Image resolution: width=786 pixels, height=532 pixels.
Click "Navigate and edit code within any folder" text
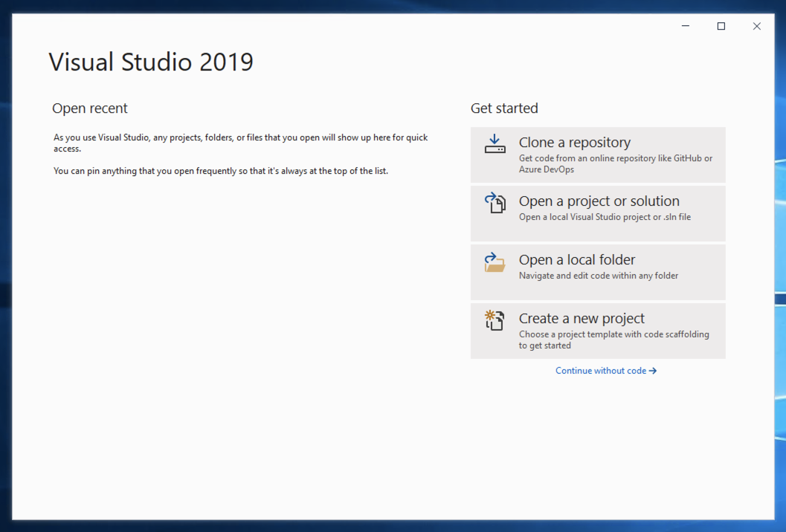pyautogui.click(x=598, y=276)
